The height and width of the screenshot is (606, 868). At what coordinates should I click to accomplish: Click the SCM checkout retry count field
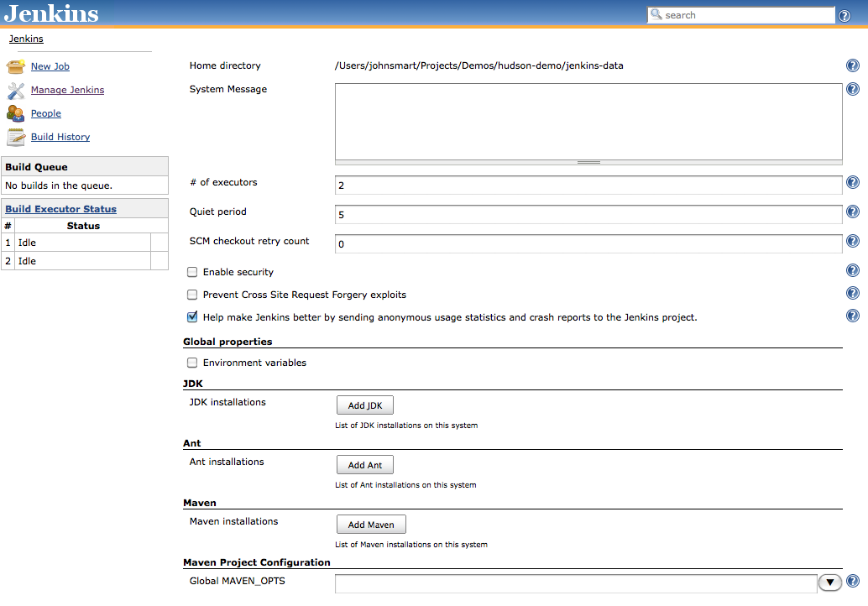588,244
